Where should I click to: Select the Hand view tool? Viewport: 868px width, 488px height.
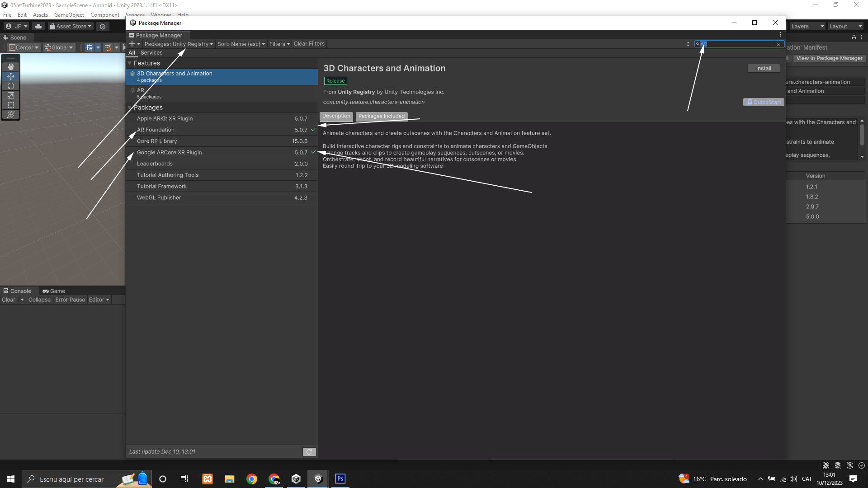tap(11, 66)
